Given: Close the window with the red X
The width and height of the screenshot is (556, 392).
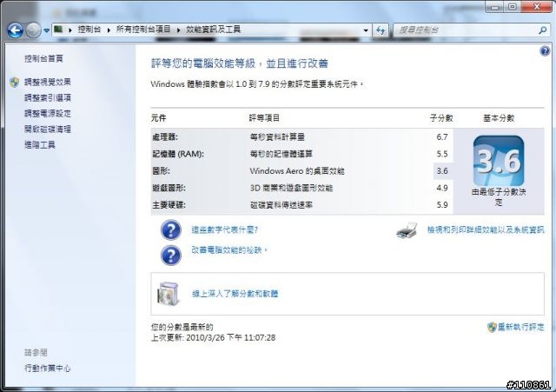Looking at the screenshot, I should 537,7.
